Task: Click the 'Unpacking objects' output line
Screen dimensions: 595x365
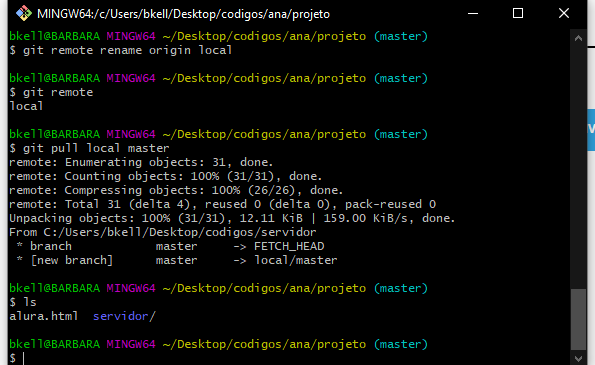Action: point(232,218)
